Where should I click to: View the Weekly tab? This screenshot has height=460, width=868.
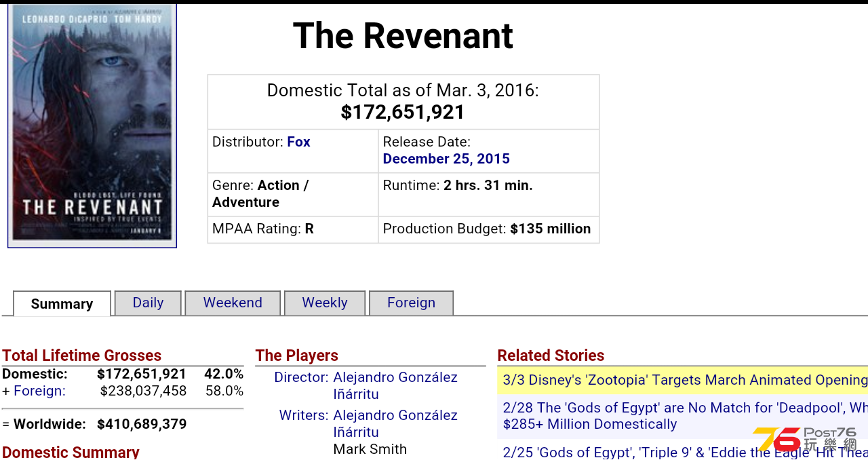tap(325, 303)
